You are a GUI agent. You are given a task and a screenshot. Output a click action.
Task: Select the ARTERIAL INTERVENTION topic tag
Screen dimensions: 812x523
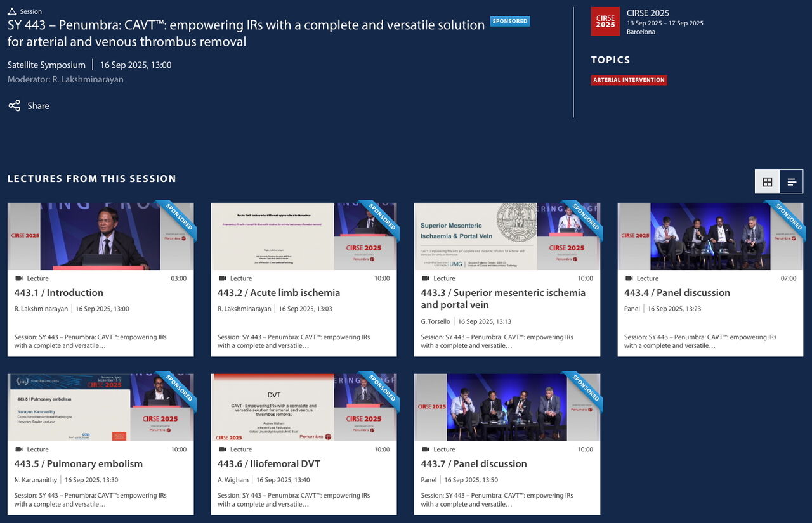pyautogui.click(x=629, y=80)
